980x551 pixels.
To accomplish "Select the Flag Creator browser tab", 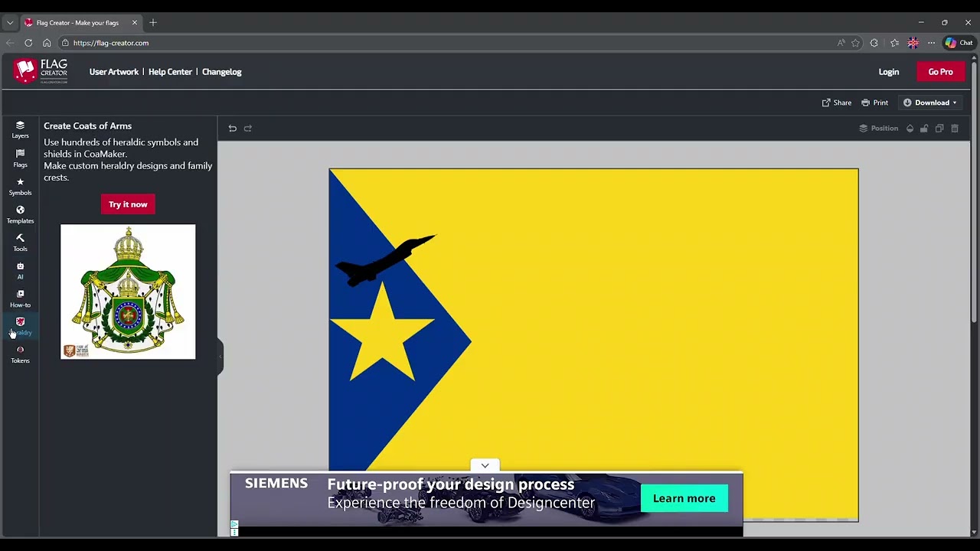I will (x=81, y=22).
